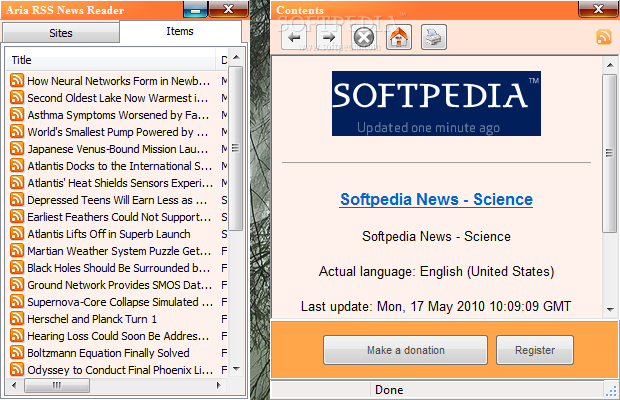620x400 pixels.
Task: Click RSS icon beside Supernova-Core Collapse item
Action: click(x=17, y=301)
